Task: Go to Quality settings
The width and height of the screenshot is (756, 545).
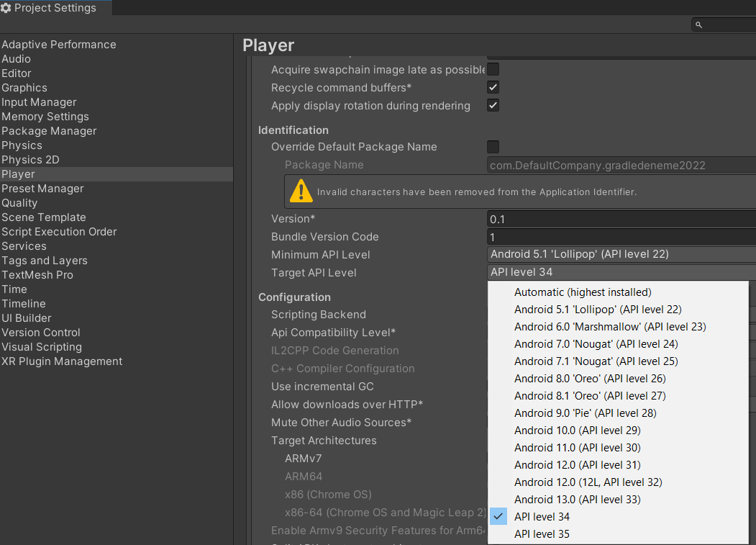Action: pos(19,203)
